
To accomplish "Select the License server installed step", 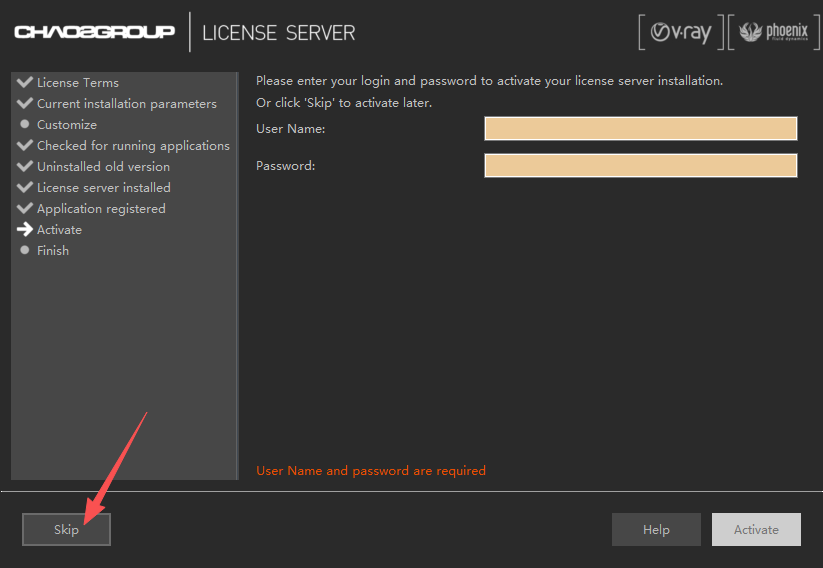I will click(x=103, y=187).
